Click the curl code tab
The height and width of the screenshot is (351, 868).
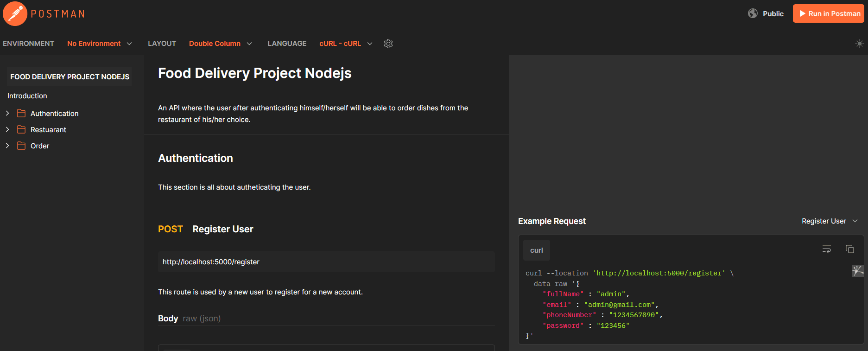click(x=537, y=250)
